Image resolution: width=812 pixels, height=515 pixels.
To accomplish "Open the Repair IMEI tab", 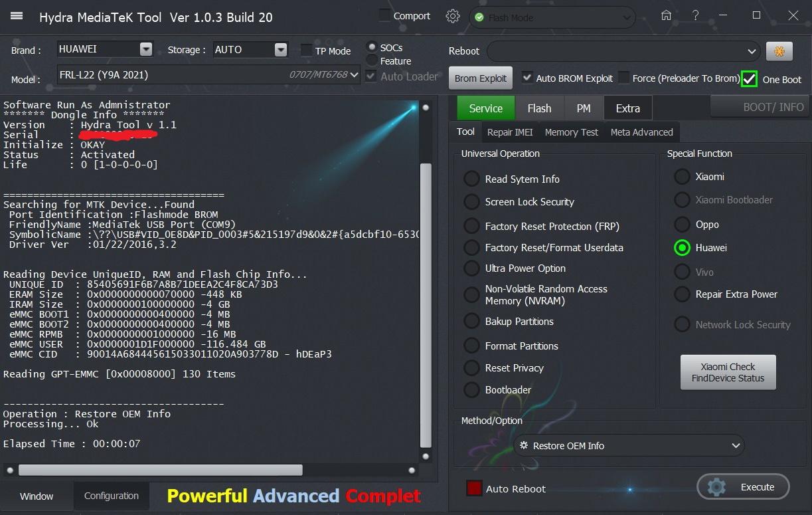I will (x=510, y=132).
